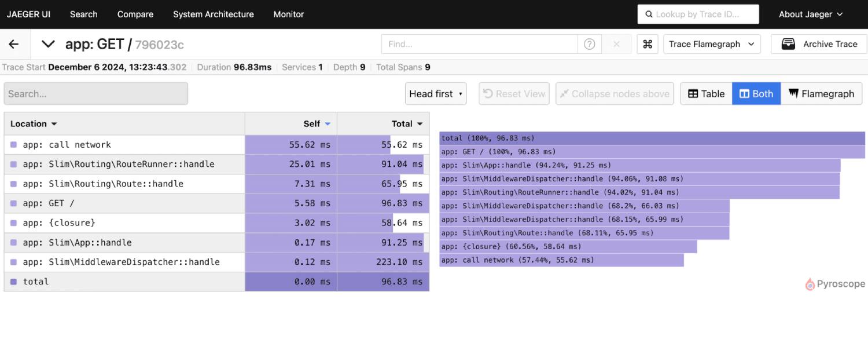The width and height of the screenshot is (868, 343).
Task: Collapse trace details using the title chevron
Action: coord(47,43)
